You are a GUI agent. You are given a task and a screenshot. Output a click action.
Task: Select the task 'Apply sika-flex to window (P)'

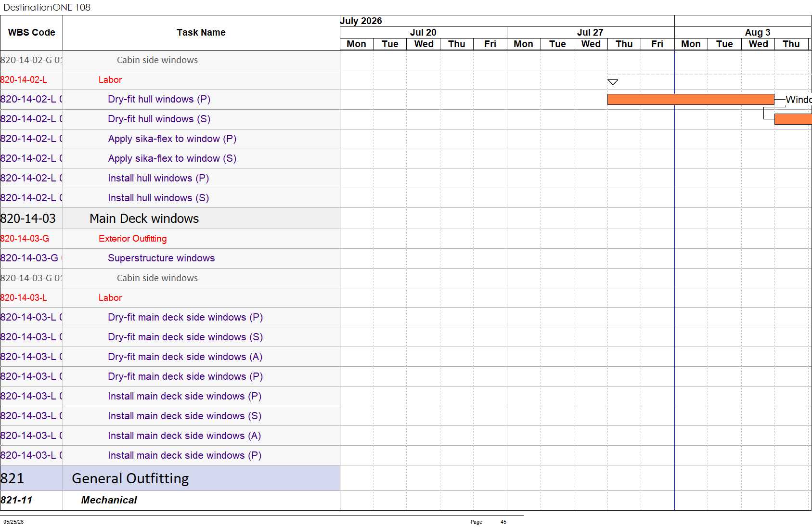tap(172, 139)
